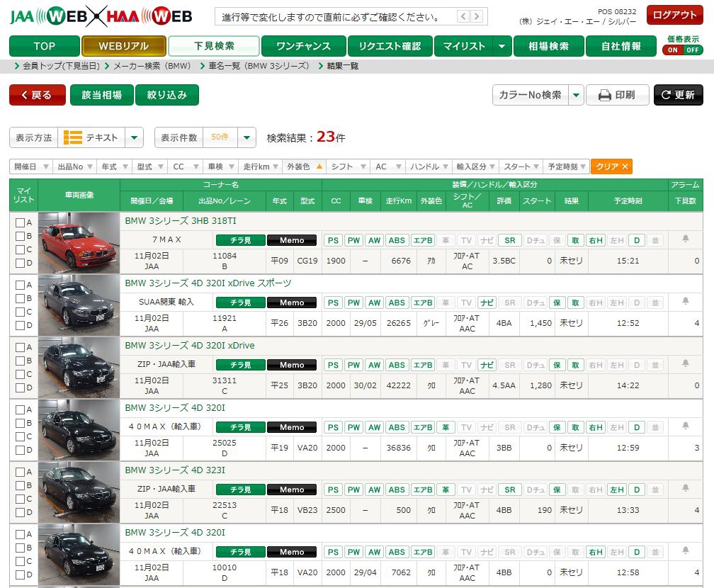Click the ナビ icon in the xDrive スポーツ row
The image size is (714, 588).
pos(487,303)
